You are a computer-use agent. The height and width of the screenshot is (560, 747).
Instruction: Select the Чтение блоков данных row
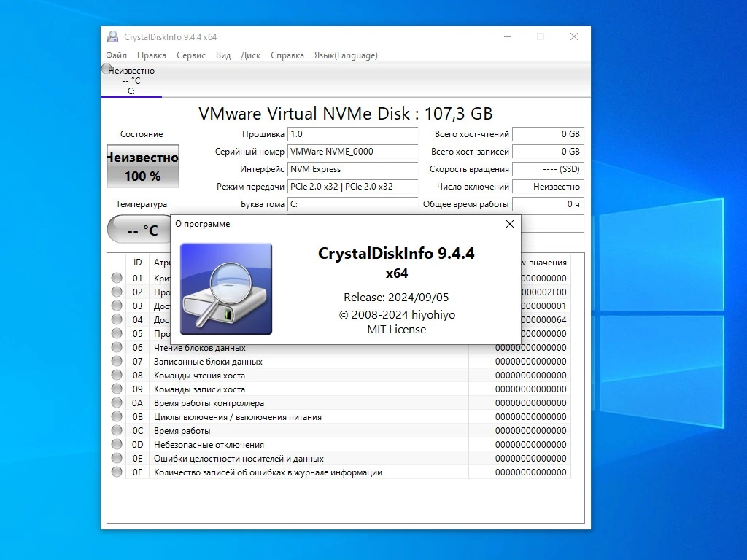coord(339,348)
